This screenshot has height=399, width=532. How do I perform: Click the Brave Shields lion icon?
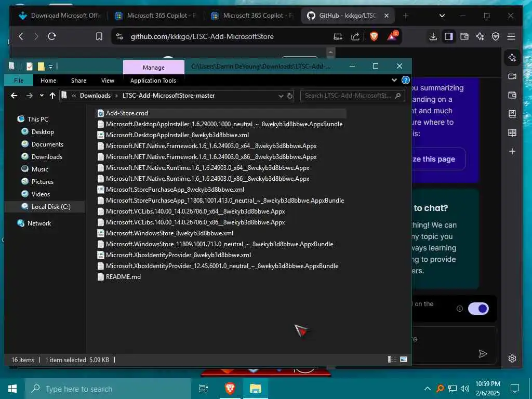[x=374, y=36]
